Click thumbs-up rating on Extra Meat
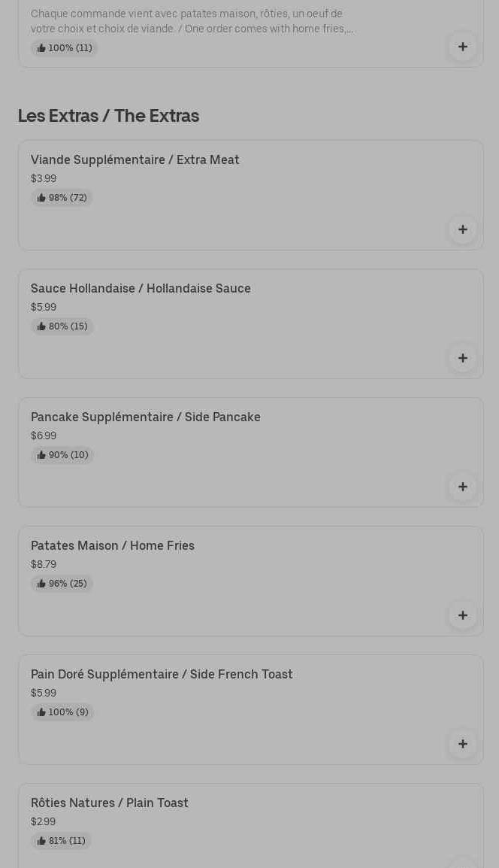Image resolution: width=499 pixels, height=868 pixels. point(62,198)
